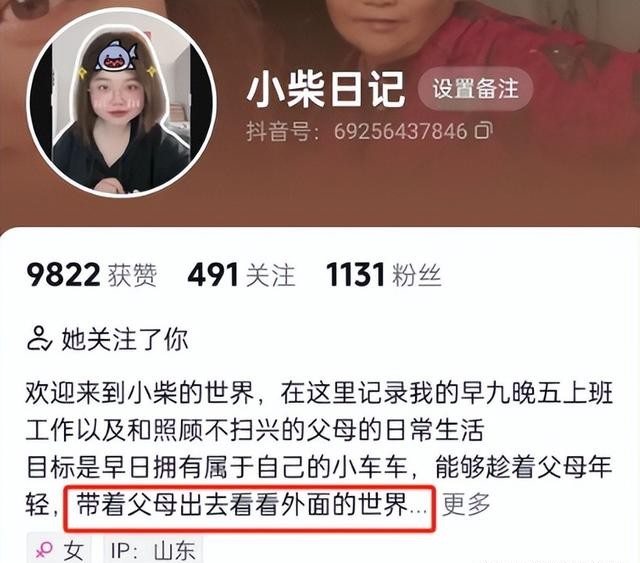
Task: View the 1131 粉丝 followers list
Action: (384, 274)
